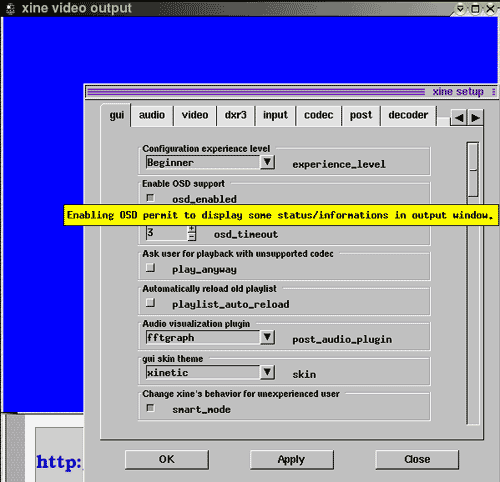Click the xine video output title text

tap(77, 8)
